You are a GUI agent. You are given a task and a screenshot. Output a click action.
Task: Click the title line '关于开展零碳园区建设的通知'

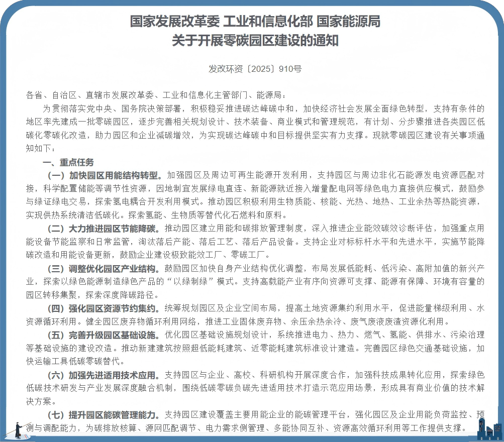(255, 40)
